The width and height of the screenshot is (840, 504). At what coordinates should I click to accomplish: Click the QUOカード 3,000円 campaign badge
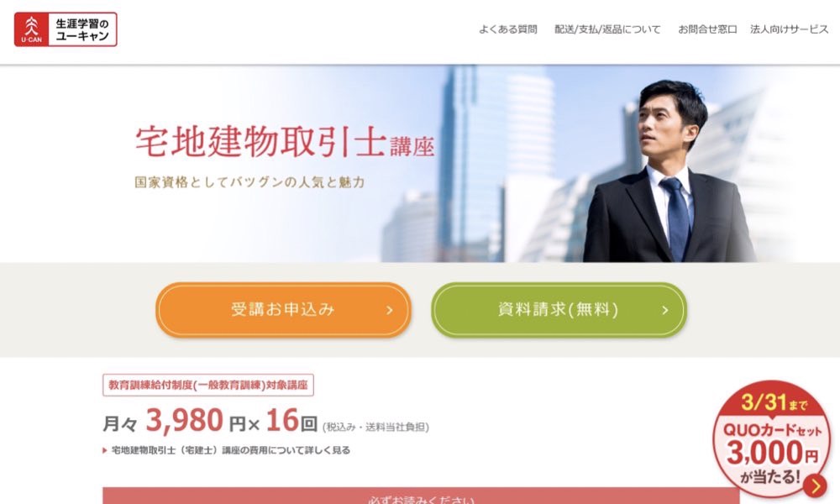tap(771, 438)
